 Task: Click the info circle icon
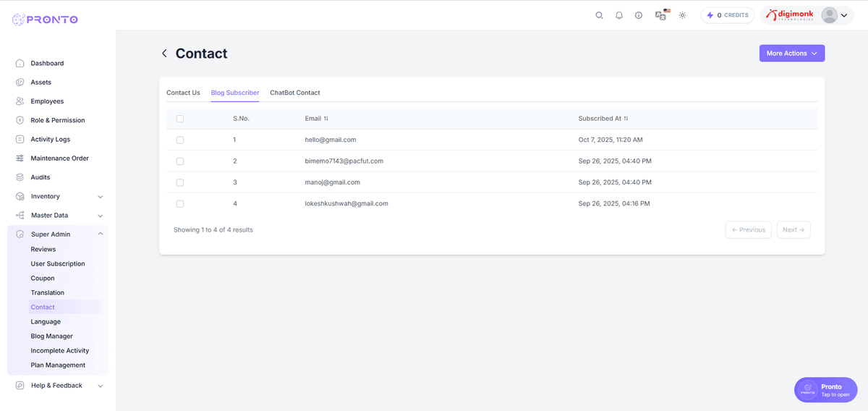(639, 15)
